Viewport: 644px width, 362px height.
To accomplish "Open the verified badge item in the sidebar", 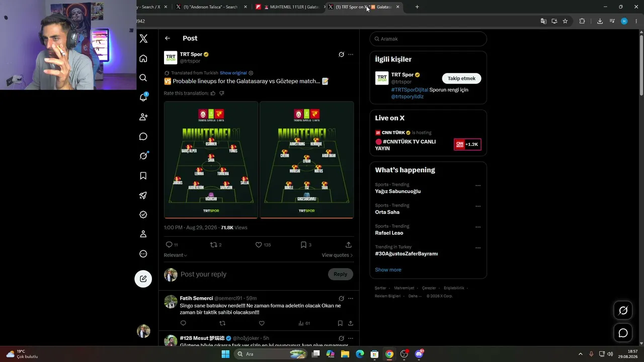I will (143, 215).
